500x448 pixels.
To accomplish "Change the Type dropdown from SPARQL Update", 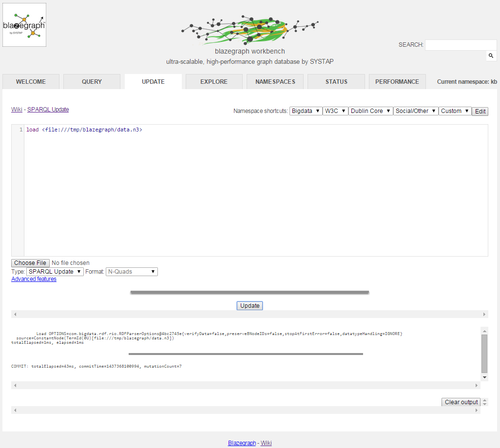I will pyautogui.click(x=55, y=272).
